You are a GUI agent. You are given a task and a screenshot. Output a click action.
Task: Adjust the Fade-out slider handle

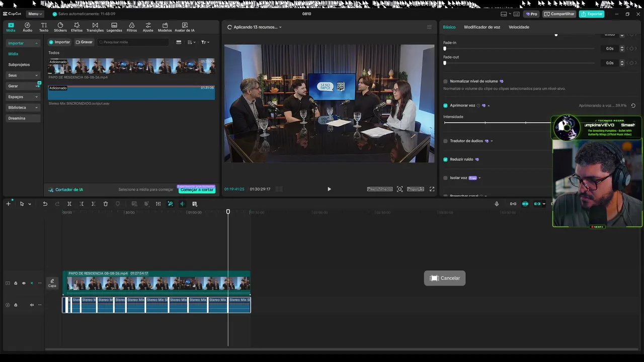click(x=445, y=63)
